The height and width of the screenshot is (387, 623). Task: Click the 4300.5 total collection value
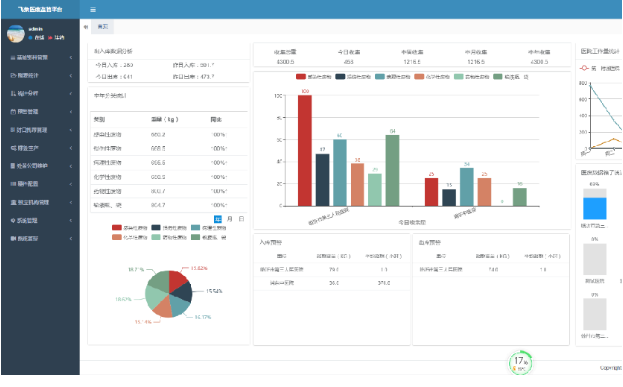coord(285,62)
